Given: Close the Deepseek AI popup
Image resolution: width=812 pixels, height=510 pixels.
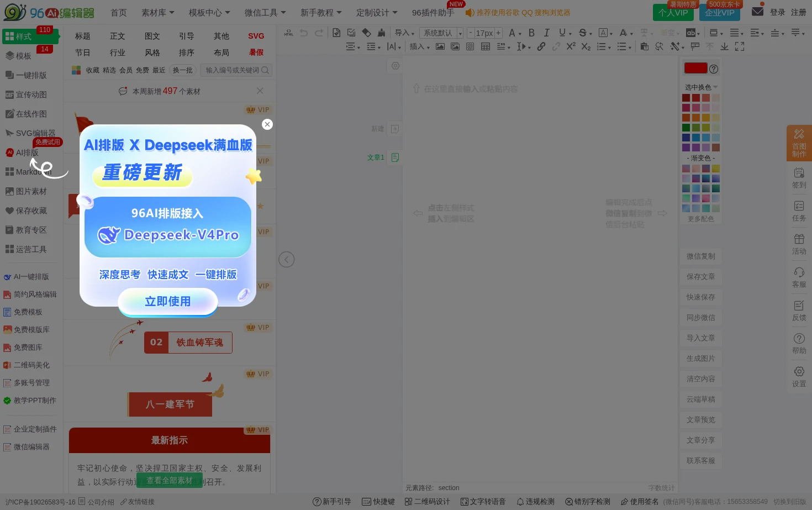Looking at the screenshot, I should 267,124.
